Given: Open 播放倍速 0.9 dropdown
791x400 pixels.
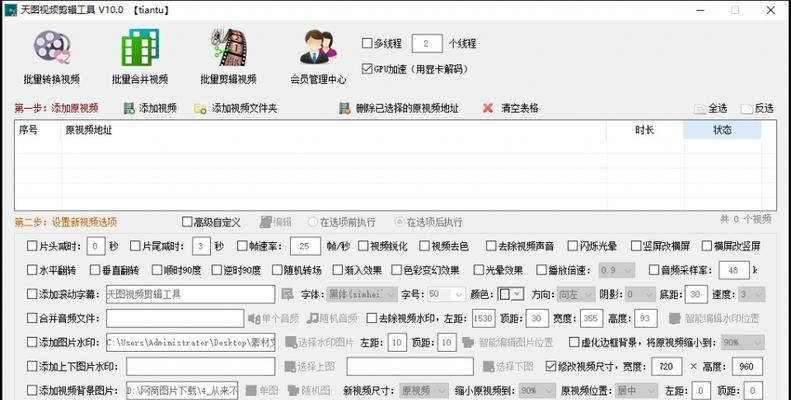Looking at the screenshot, I should 616,270.
